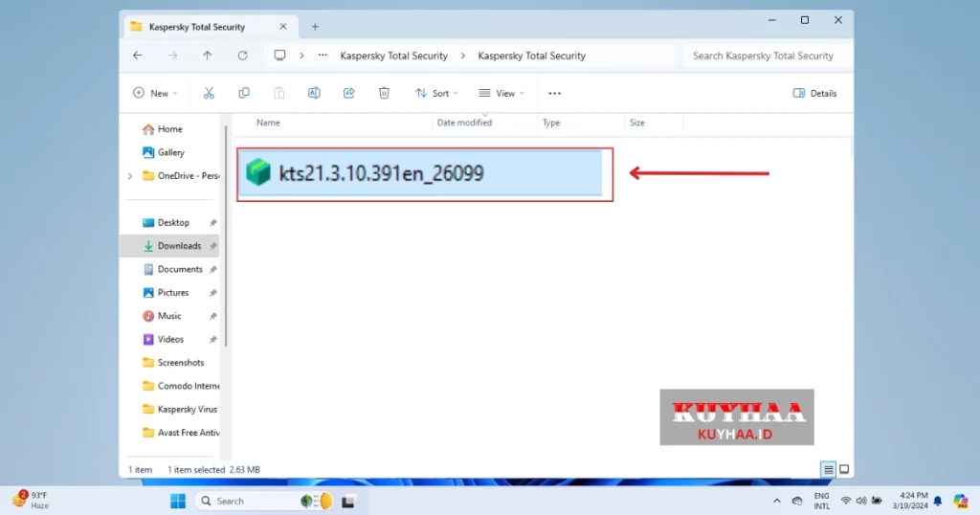
Task: Open a new tab with plus button
Action: pyautogui.click(x=315, y=27)
